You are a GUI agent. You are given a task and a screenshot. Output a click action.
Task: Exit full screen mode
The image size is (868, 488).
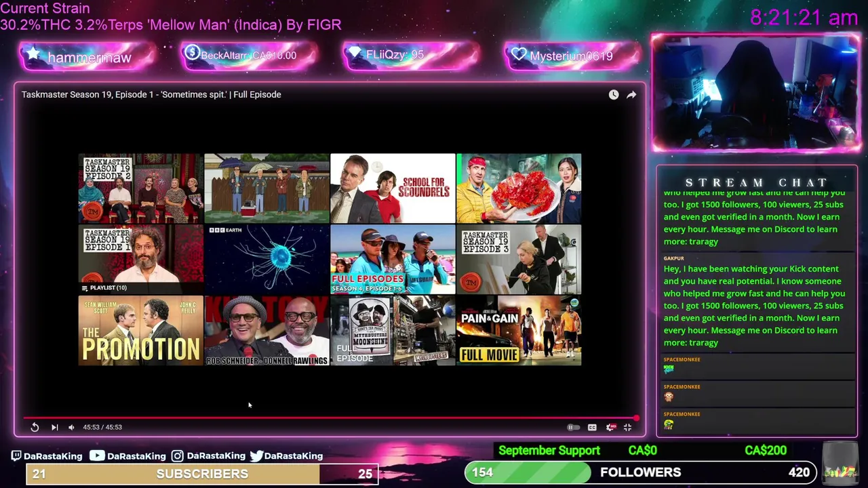coord(627,427)
